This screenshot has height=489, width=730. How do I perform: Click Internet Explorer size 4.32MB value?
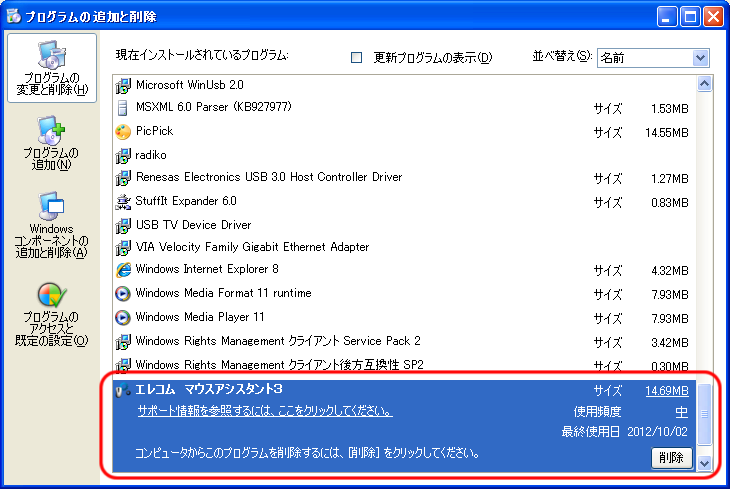click(669, 271)
